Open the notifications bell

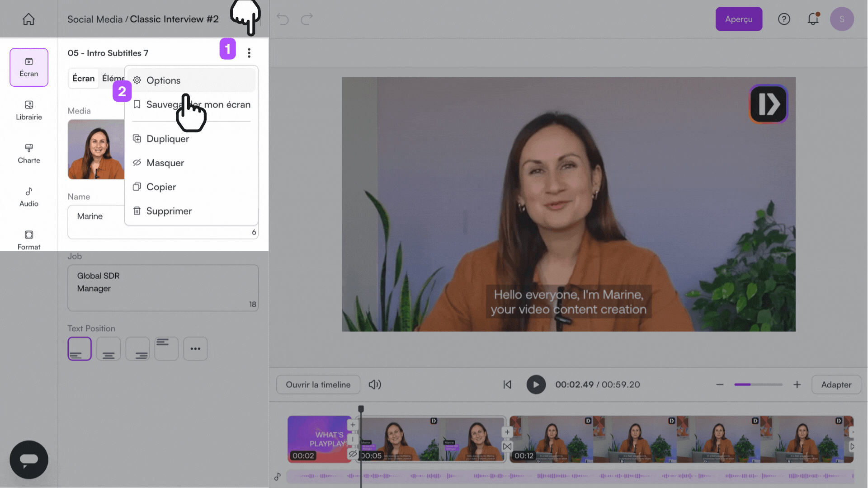(x=813, y=19)
